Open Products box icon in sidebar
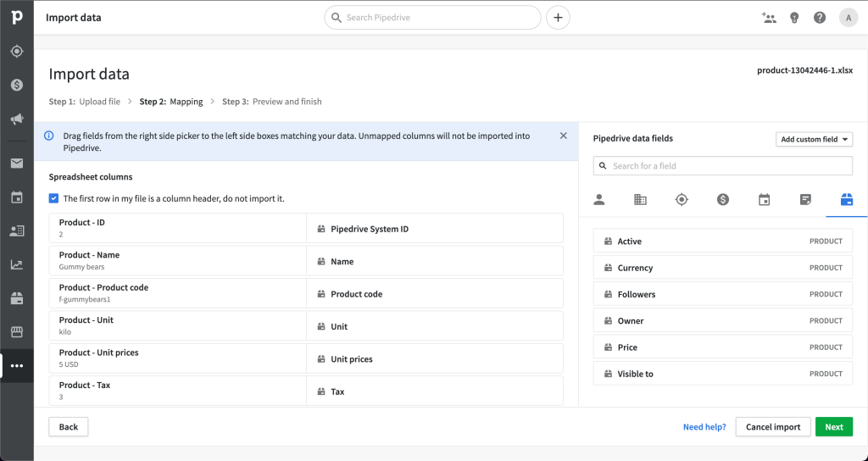 [x=17, y=298]
